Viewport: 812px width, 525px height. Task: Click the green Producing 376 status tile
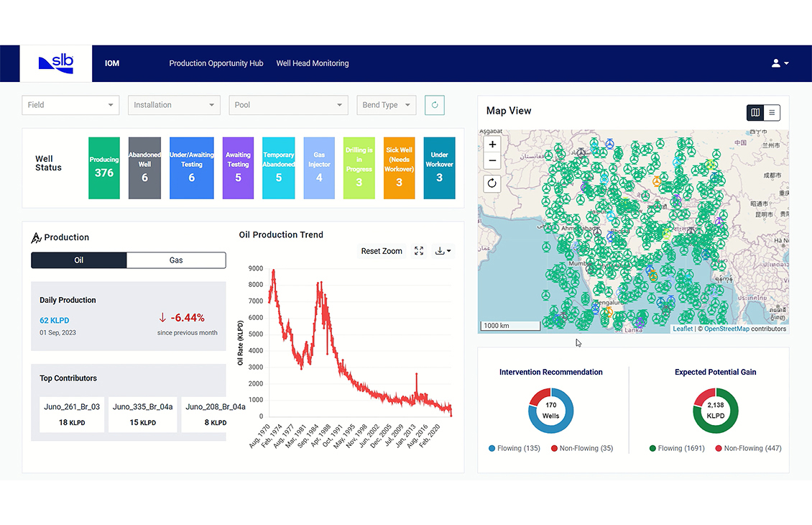point(104,168)
